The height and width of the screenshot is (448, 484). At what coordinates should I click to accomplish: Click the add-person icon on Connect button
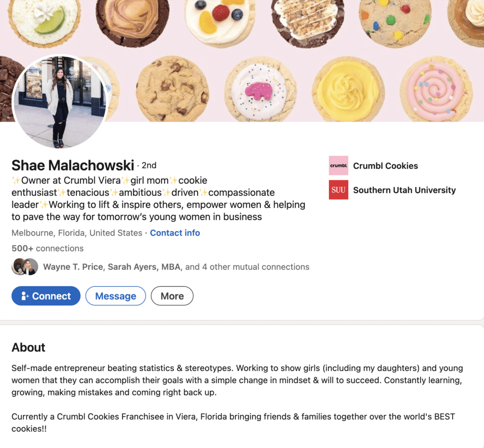pyautogui.click(x=26, y=296)
